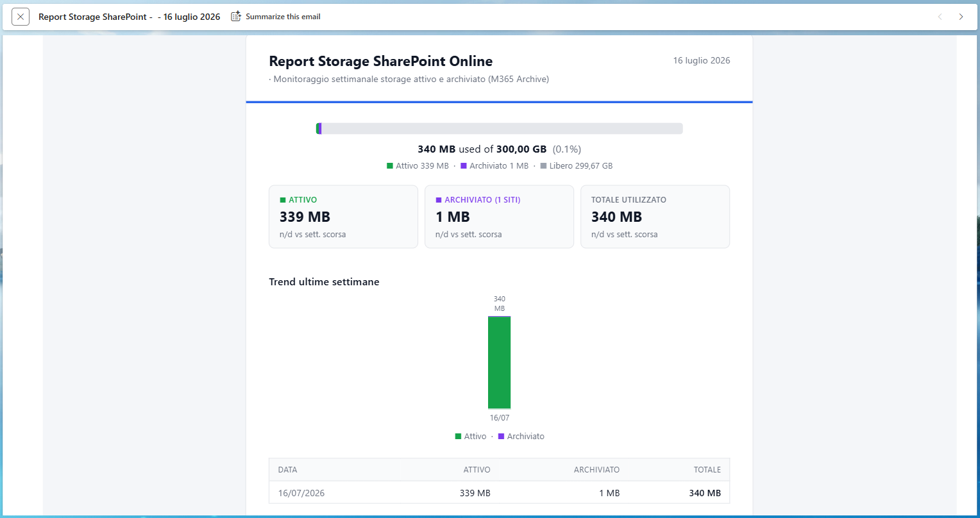This screenshot has width=980, height=518.
Task: Click the purple square in the ARCHIVIATO (1 SITI) card
Action: 439,200
